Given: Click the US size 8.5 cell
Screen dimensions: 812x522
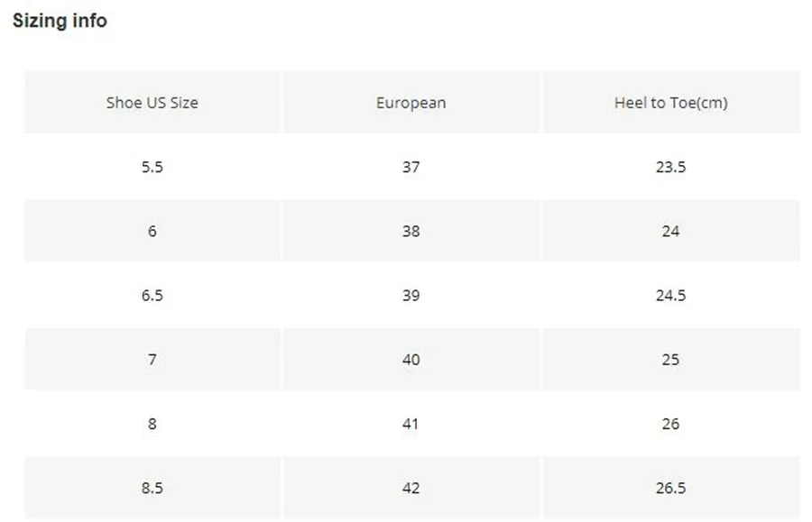Looking at the screenshot, I should point(152,488).
